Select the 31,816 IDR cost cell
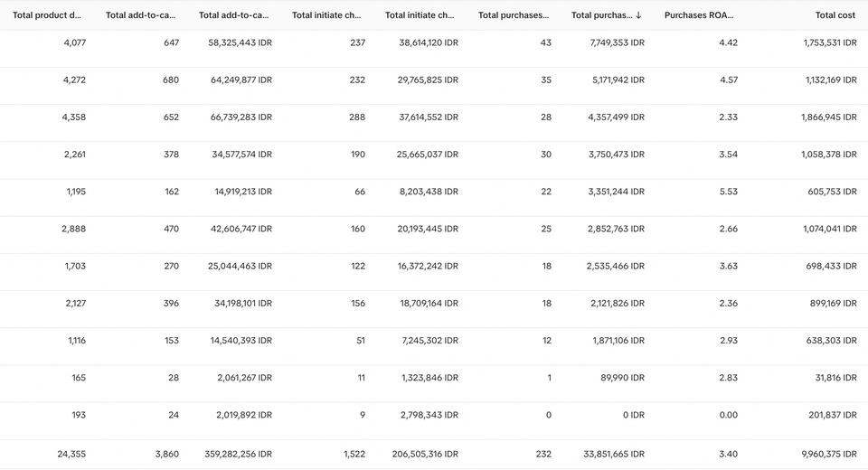 (835, 378)
